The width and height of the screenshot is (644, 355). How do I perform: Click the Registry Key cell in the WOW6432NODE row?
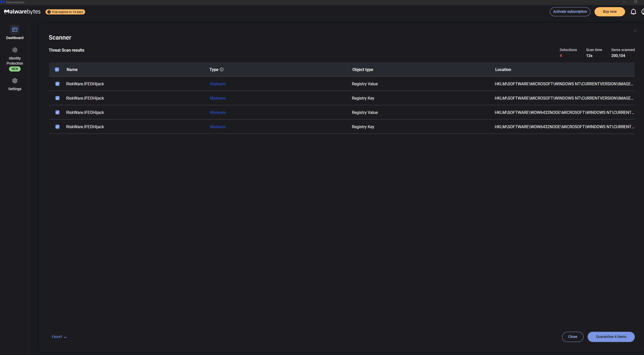363,127
